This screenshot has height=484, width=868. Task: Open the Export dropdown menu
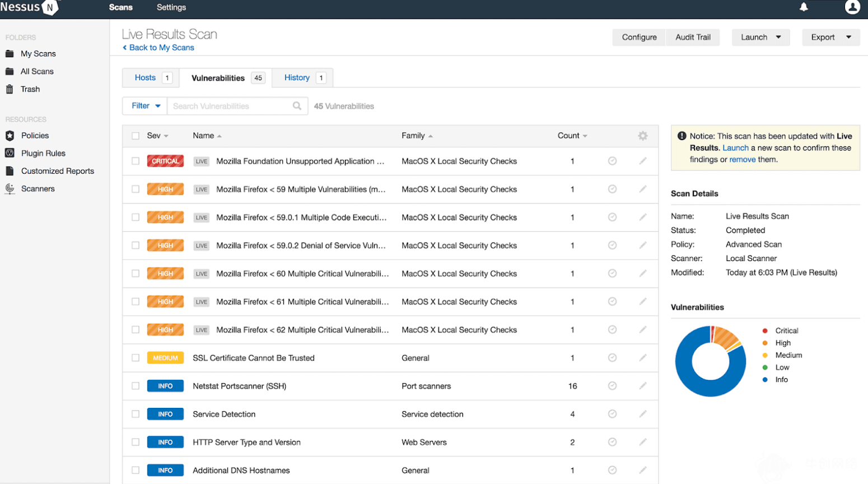point(830,37)
